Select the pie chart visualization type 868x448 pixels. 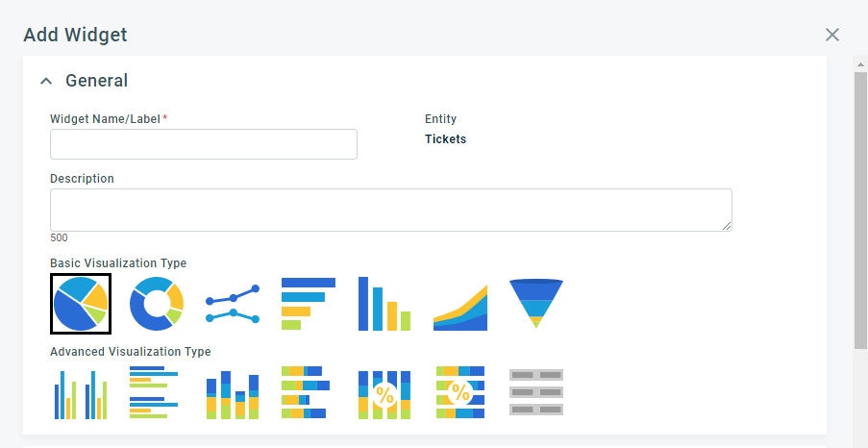[81, 304]
